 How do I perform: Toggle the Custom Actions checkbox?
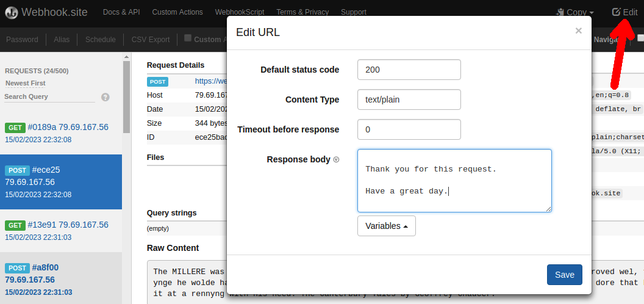coord(188,38)
